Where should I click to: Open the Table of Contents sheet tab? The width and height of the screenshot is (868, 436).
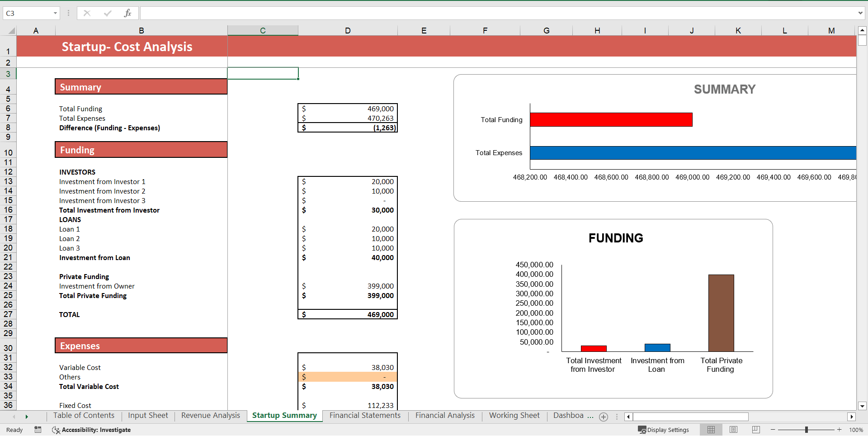click(84, 415)
